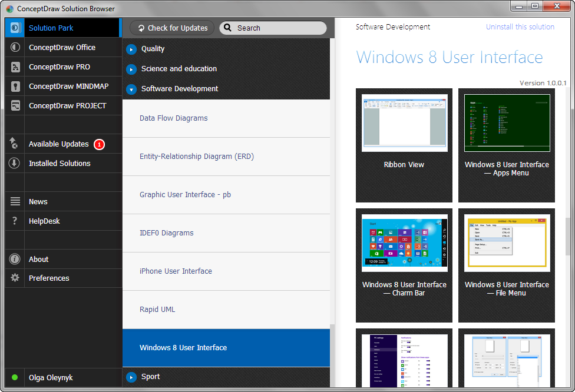Click Uninstall this solution link
The image size is (575, 392).
click(x=520, y=26)
